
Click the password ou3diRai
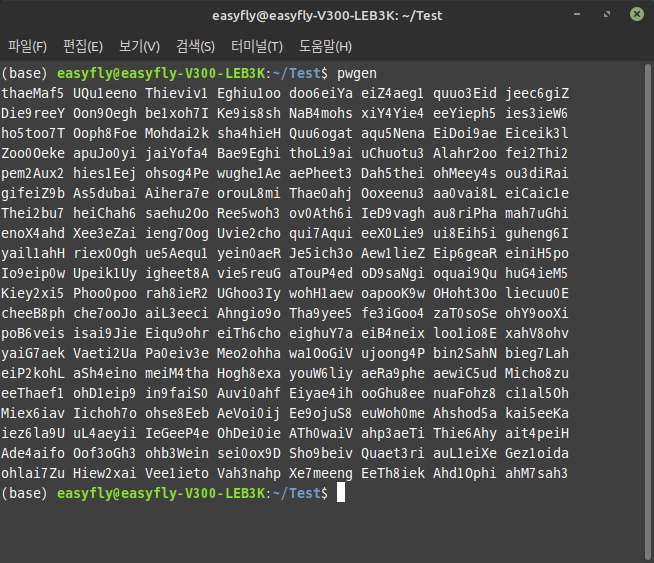pos(537,173)
